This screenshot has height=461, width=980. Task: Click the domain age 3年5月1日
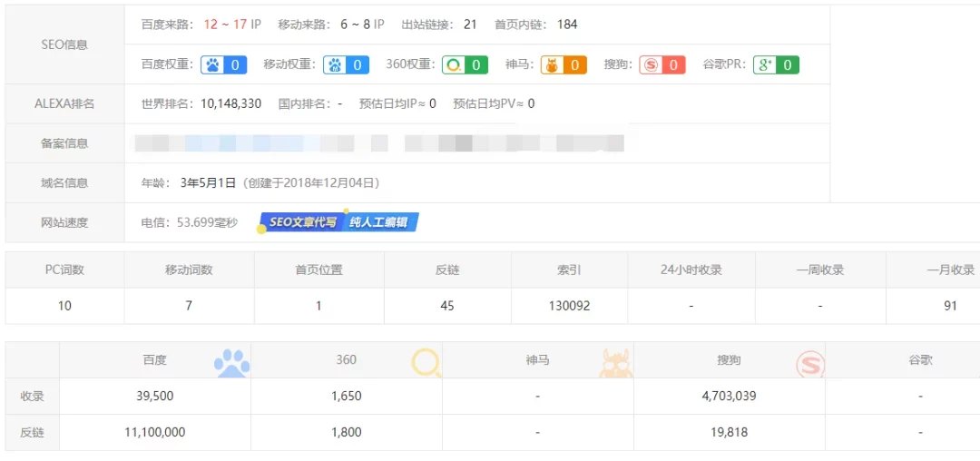coord(208,183)
